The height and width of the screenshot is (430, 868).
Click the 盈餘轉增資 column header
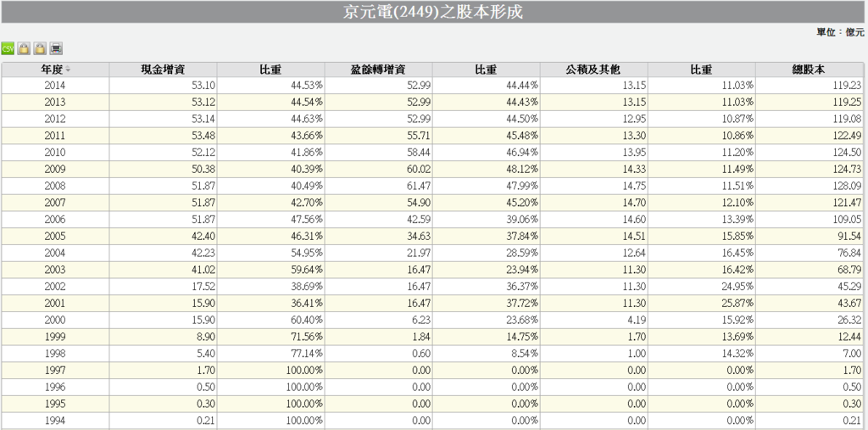coord(378,70)
